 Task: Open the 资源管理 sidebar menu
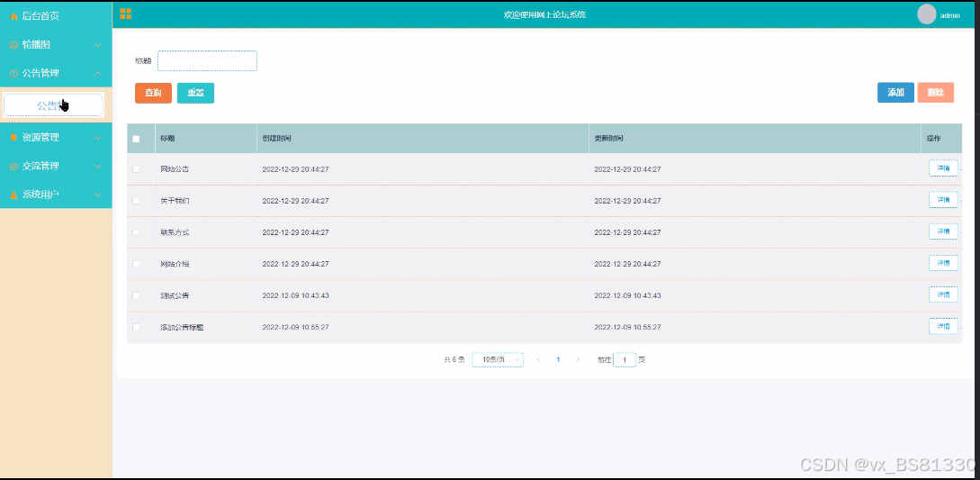[57, 138]
